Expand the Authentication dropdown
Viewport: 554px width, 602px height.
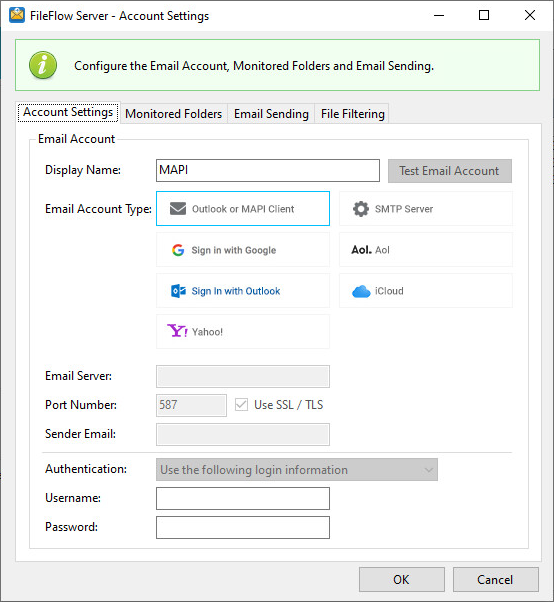[x=297, y=470]
